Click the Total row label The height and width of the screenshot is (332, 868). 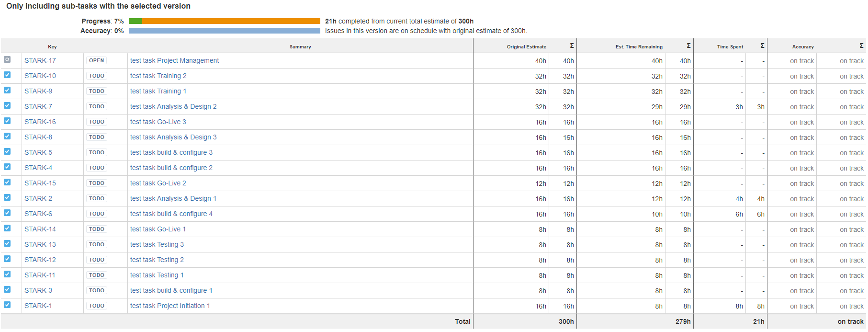click(x=462, y=321)
